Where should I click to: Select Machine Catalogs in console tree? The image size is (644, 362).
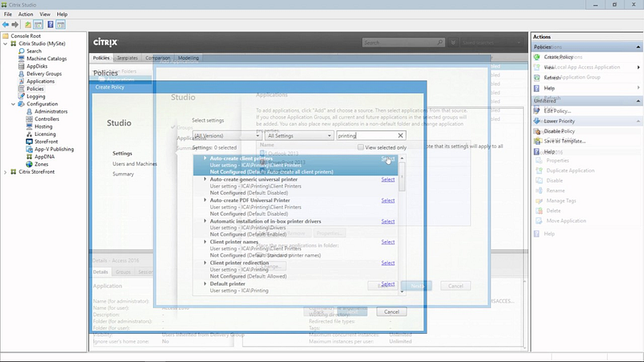[x=47, y=59]
